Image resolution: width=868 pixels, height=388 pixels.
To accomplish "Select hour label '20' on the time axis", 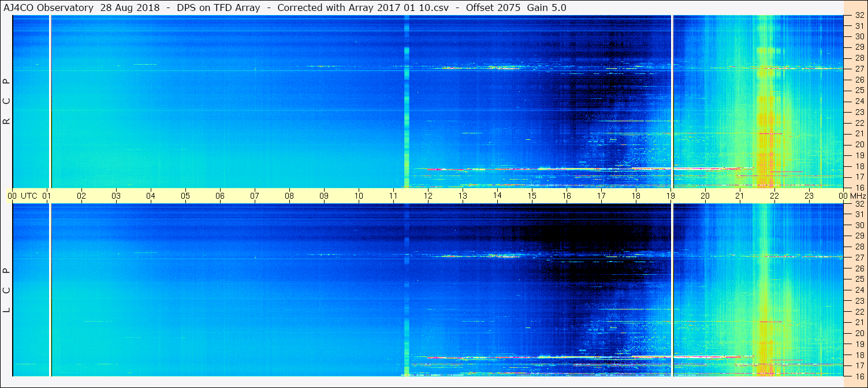I will pyautogui.click(x=705, y=196).
